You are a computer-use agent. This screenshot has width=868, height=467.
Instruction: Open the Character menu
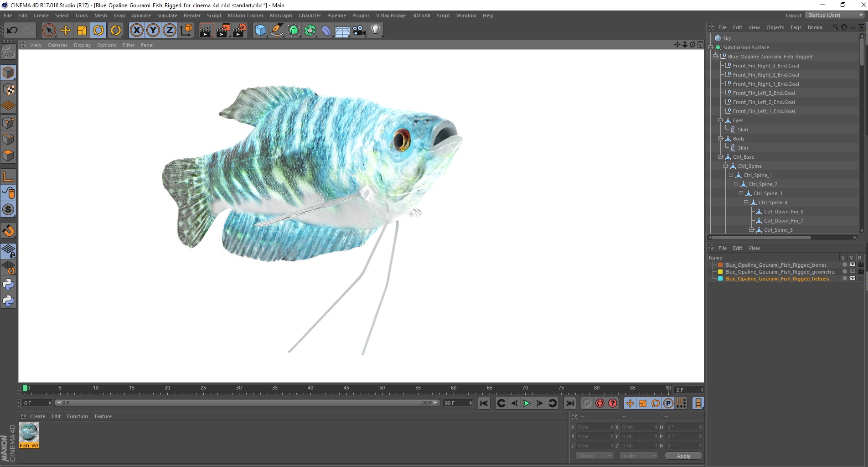click(x=310, y=16)
